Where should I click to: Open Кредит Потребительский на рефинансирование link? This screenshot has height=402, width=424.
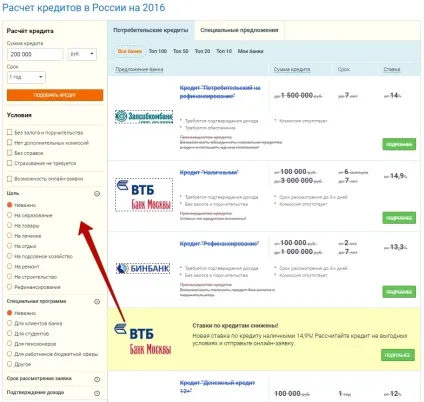coord(220,92)
